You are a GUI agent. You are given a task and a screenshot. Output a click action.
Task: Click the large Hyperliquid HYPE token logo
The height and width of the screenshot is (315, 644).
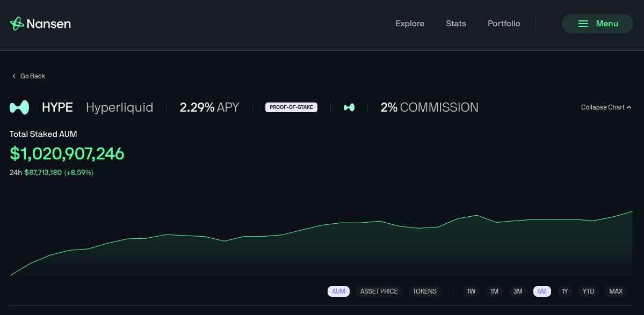point(19,107)
